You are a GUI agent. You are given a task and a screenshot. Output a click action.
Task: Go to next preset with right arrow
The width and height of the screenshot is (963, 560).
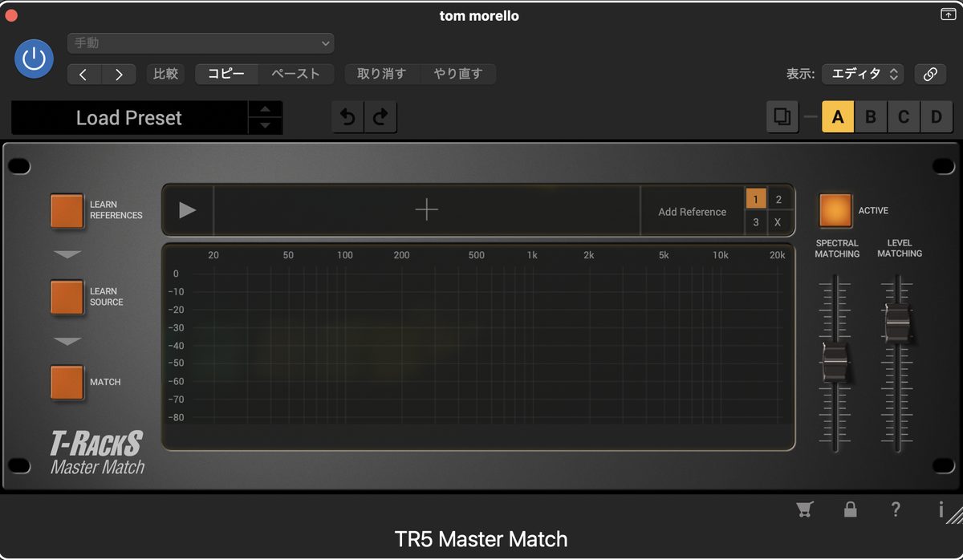coord(119,75)
